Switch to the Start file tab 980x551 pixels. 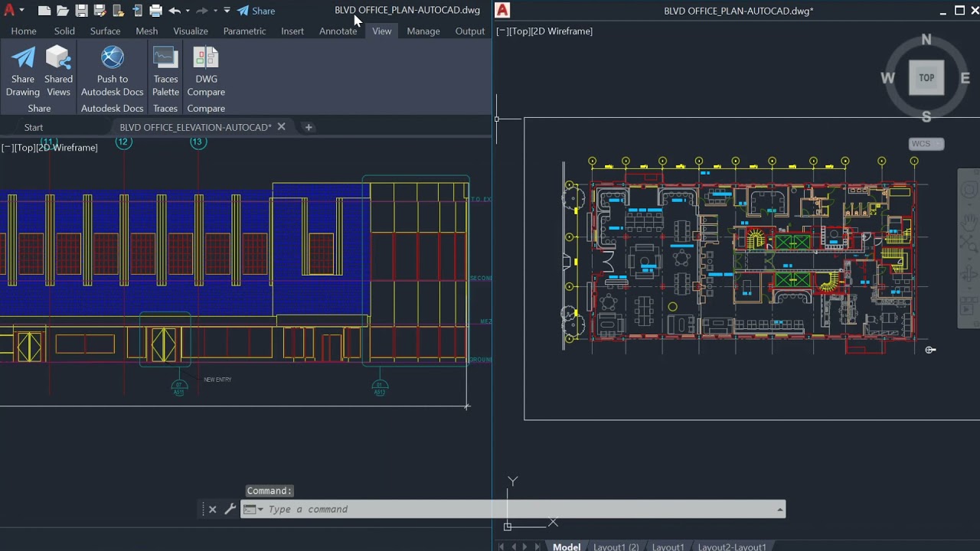click(34, 127)
